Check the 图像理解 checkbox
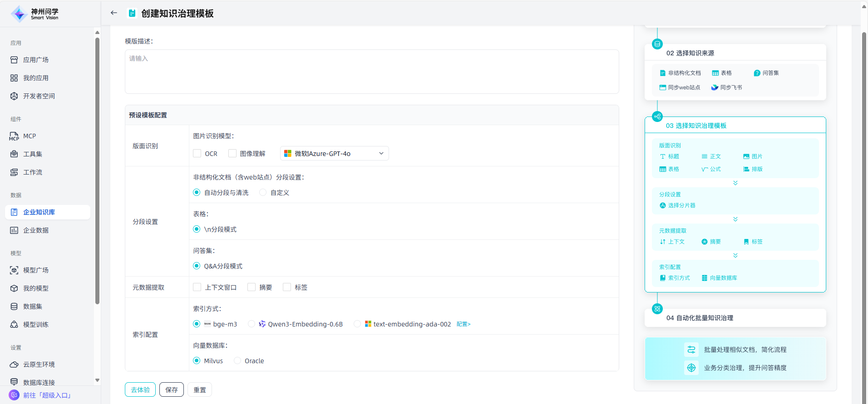 point(232,154)
